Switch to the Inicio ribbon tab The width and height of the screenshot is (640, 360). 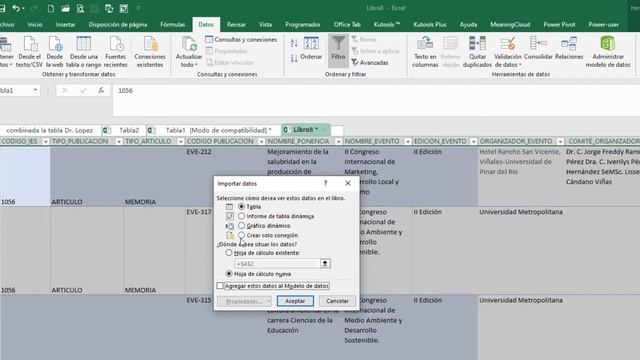(35, 24)
